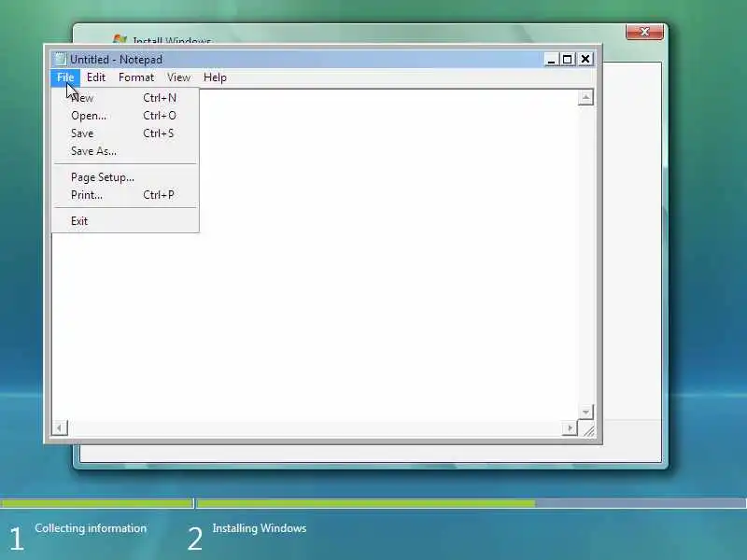Open Page Setup... dialog entry
This screenshot has width=747, height=560.
125,177
